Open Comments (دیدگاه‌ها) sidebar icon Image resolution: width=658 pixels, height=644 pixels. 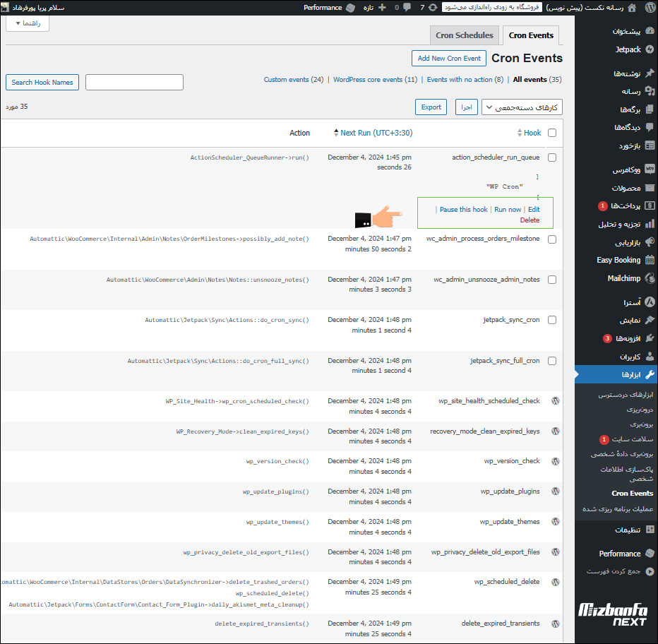pyautogui.click(x=650, y=127)
